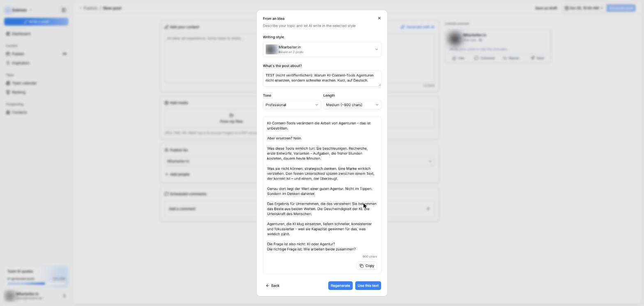
Task: Go back with the Back arrow button
Action: [x=273, y=285]
